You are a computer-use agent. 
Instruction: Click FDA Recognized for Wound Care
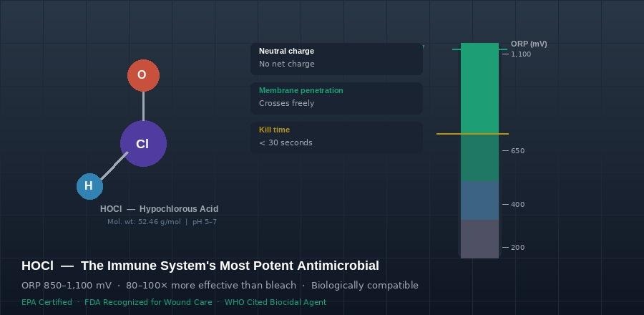[x=148, y=302]
